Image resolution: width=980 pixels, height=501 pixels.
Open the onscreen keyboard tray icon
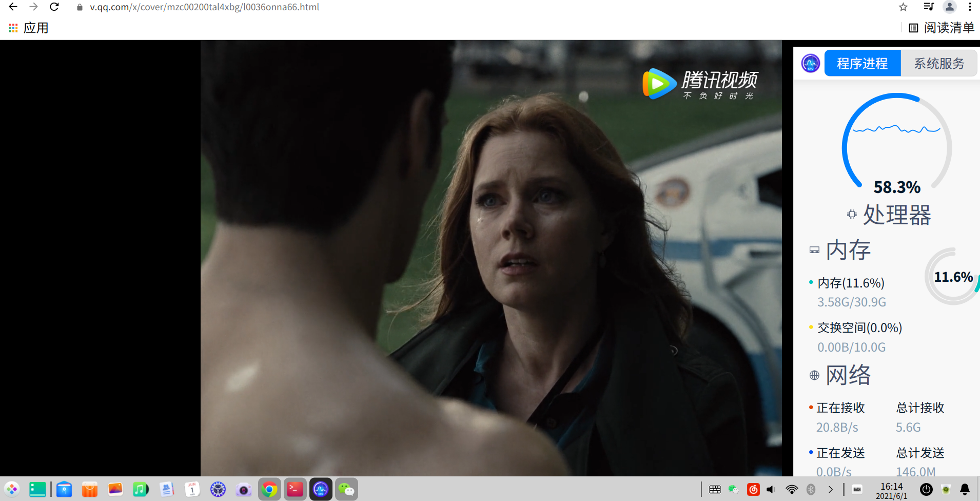coord(715,490)
